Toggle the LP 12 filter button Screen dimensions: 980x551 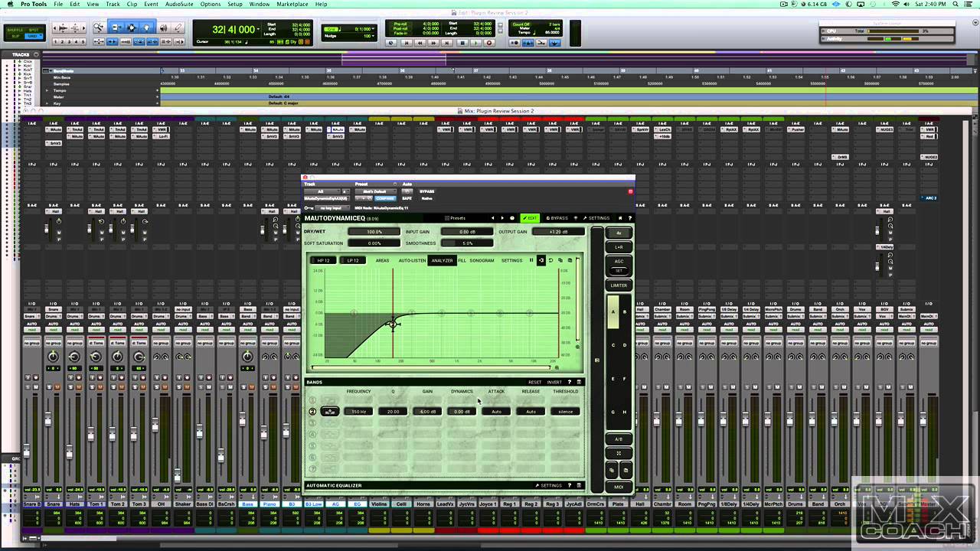353,260
